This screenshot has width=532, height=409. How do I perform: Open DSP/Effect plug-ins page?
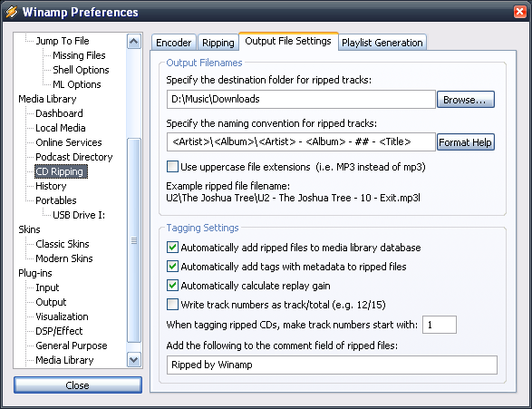click(x=59, y=331)
